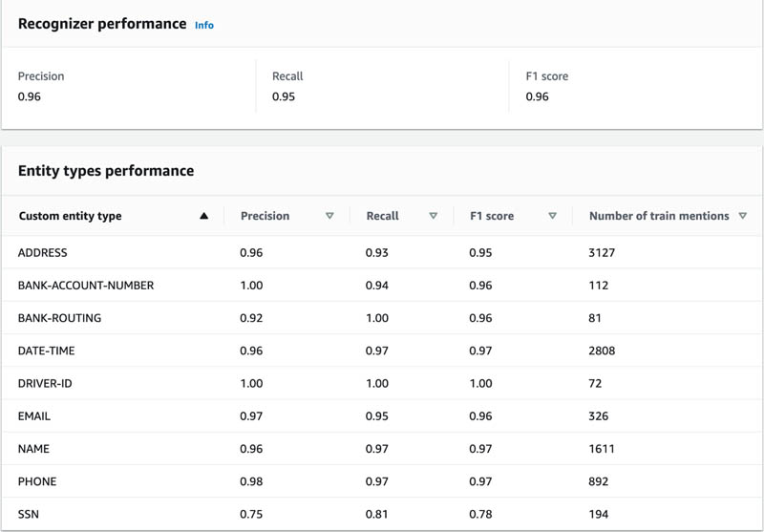
Task: Click PHONE precision value 0.98
Action: coord(251,481)
